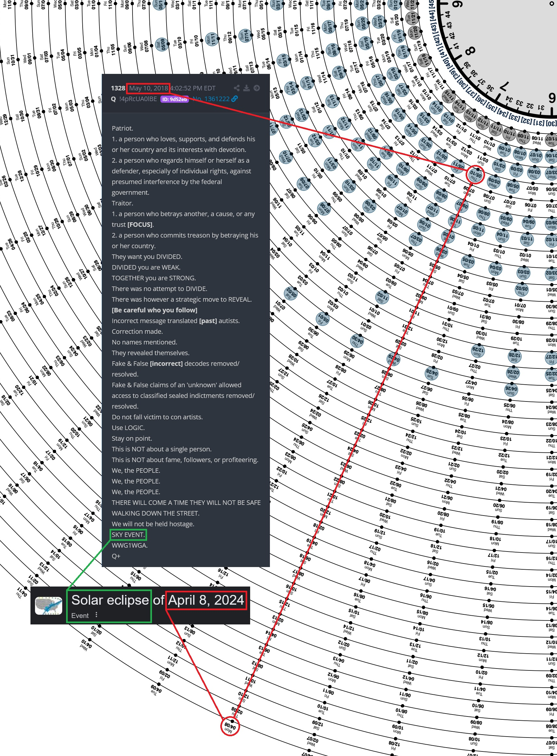Image resolution: width=557 pixels, height=756 pixels.
Task: Click the Event label under the eclipse title
Action: pyautogui.click(x=80, y=615)
